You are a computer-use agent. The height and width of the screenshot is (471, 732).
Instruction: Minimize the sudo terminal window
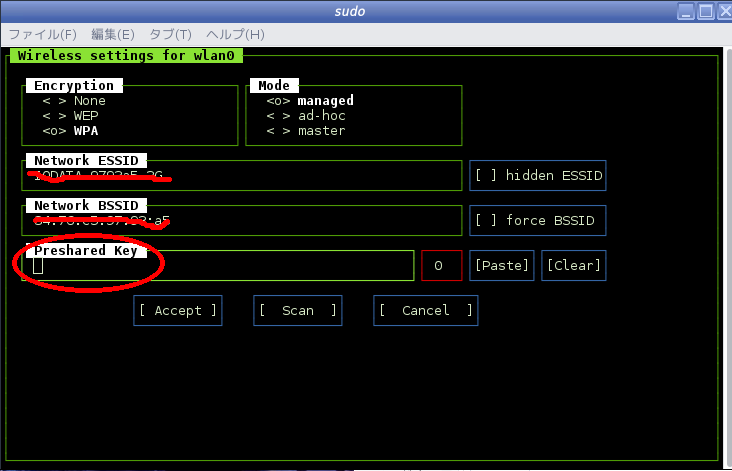click(686, 11)
